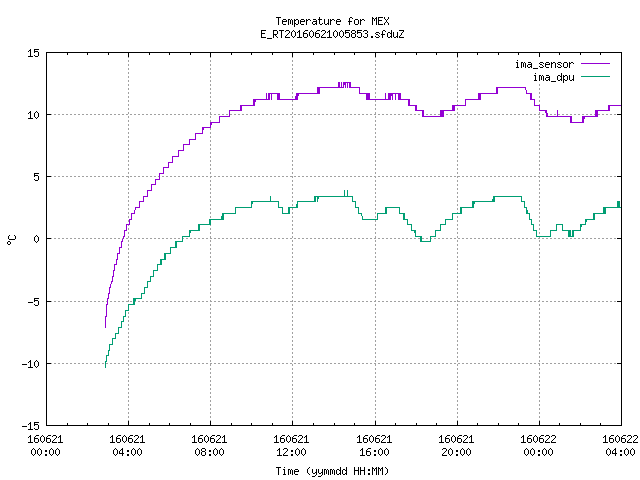640x480 pixels.
Task: Click the y-axis label -5
Action: 33,302
